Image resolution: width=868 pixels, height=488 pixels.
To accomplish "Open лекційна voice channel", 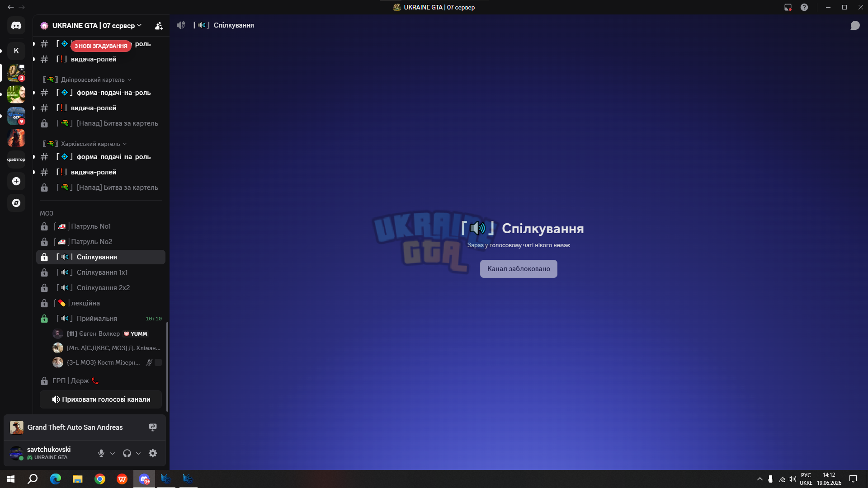I will click(101, 303).
